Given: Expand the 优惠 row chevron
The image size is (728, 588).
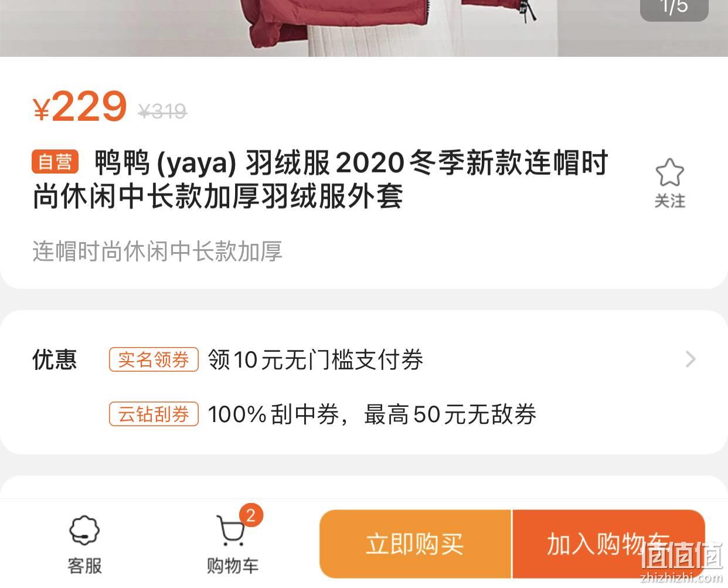Looking at the screenshot, I should click(690, 359).
